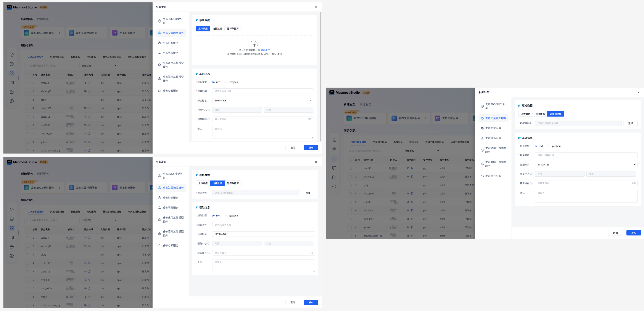
Task: Click 发布影像服务 globe icon in 数据名称 dialog
Action: (160, 198)
